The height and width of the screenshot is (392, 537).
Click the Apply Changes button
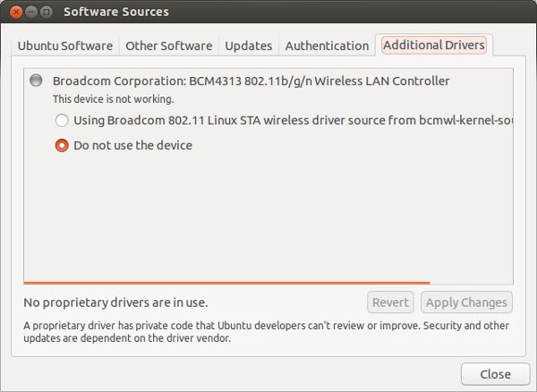pyautogui.click(x=466, y=303)
